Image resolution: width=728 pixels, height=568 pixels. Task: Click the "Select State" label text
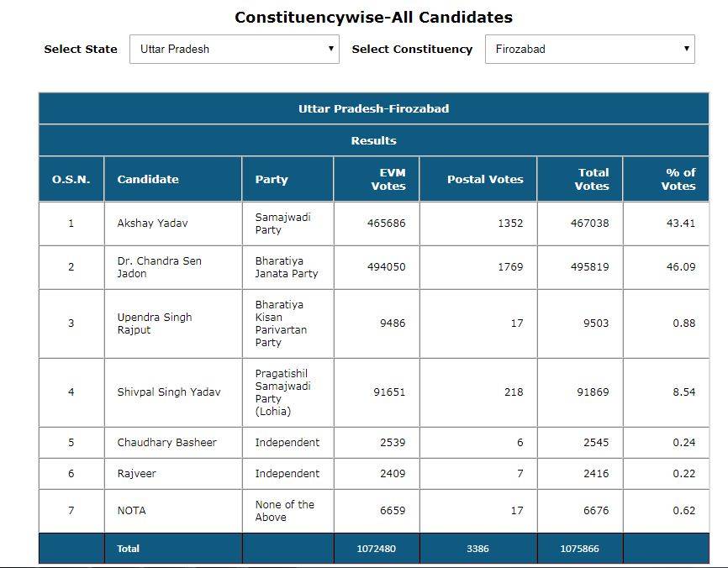coord(81,49)
